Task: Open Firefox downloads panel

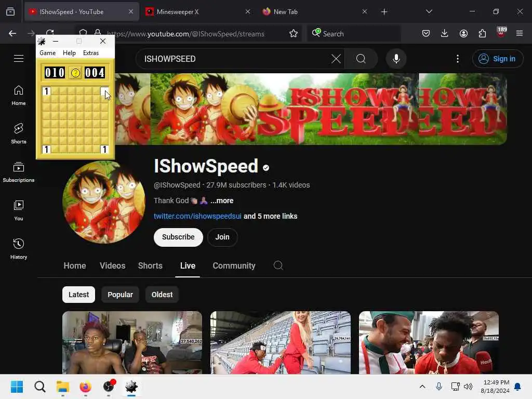Action: click(445, 33)
